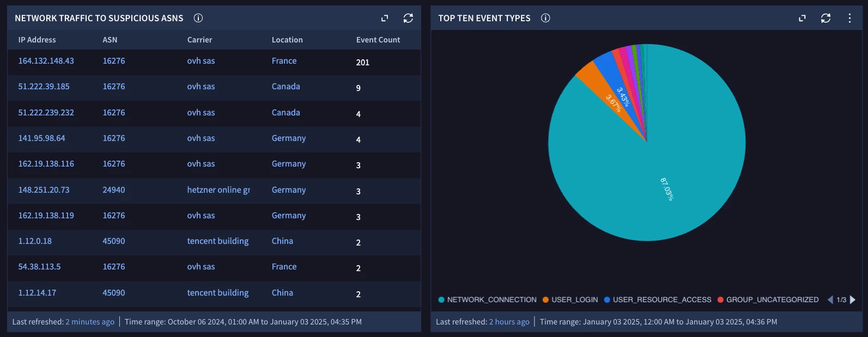
Task: Click the Network Traffic to Suspicious ASNs title
Action: [x=99, y=18]
